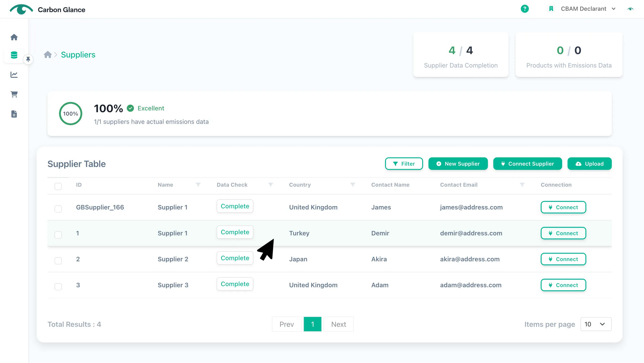Click the Supplier 2 name cell
Screen dimensions: 644x363
coord(173,259)
